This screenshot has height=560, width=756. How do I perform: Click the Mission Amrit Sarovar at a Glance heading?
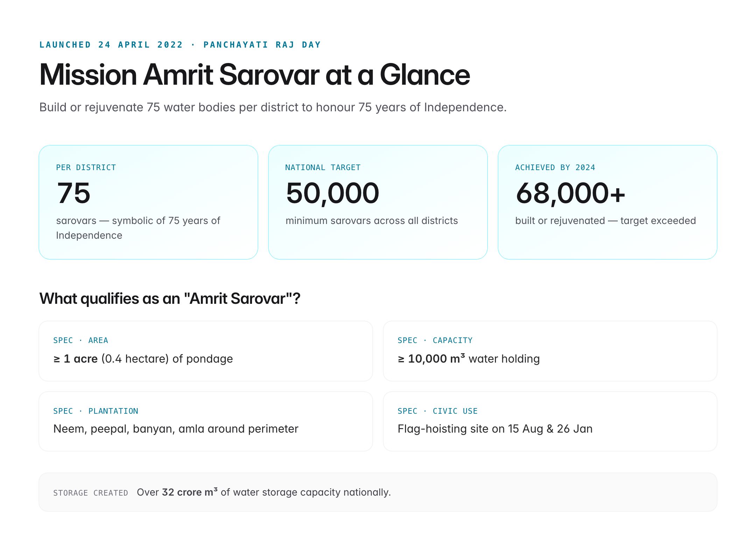click(x=254, y=75)
